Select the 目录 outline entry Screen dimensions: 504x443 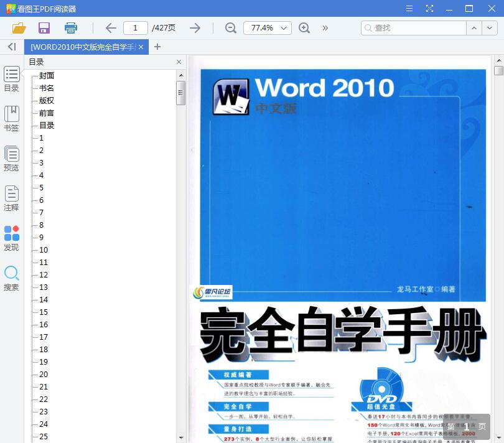click(47, 126)
